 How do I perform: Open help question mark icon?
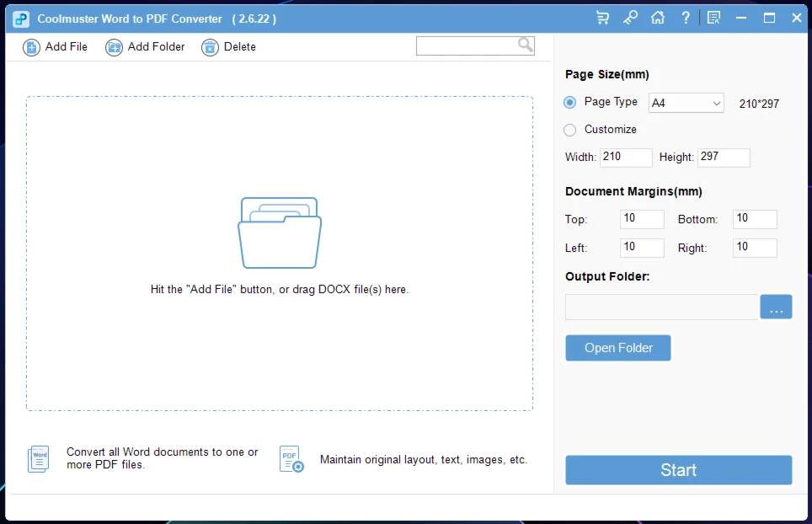pyautogui.click(x=686, y=18)
